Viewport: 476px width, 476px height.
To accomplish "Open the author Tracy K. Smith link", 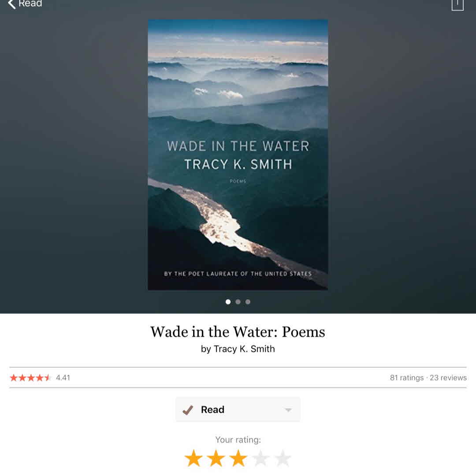I will [x=244, y=349].
